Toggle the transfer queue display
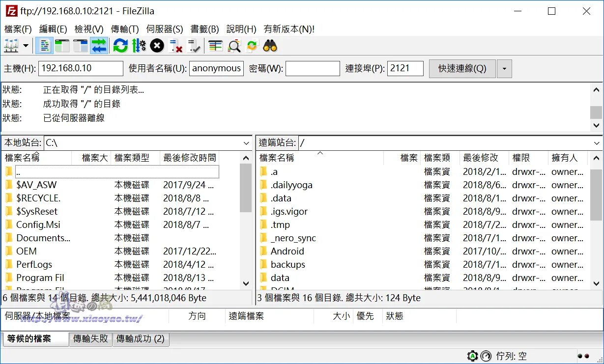 [99, 46]
